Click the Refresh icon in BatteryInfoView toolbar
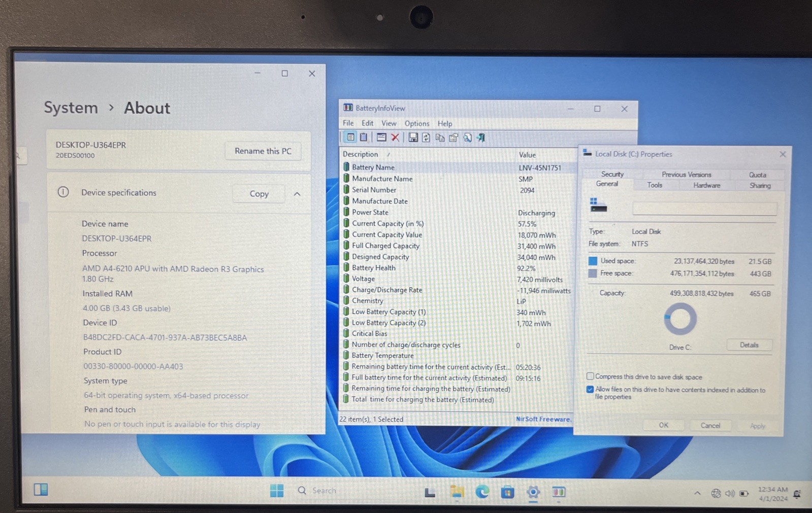This screenshot has height=513, width=812. (426, 138)
